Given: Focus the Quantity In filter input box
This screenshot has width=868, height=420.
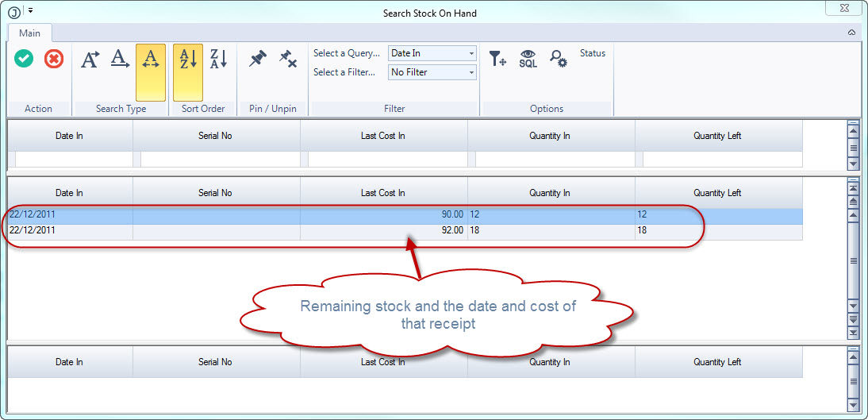Looking at the screenshot, I should point(555,160).
